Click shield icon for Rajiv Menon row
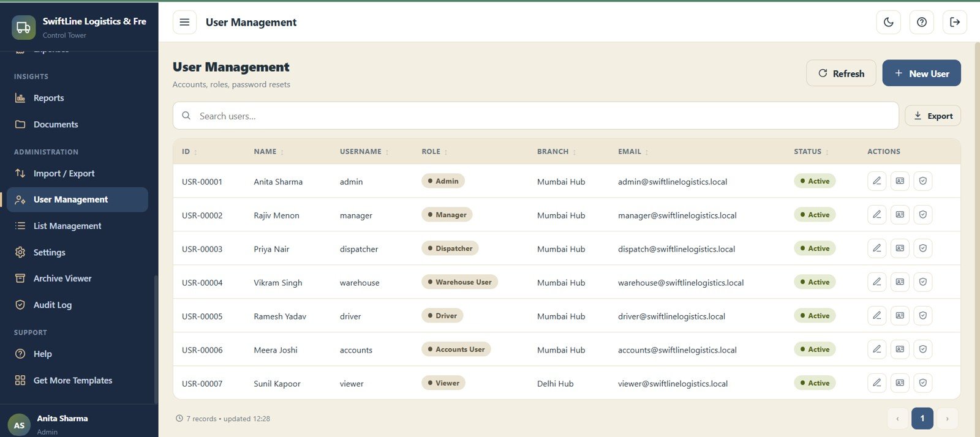 tap(923, 214)
